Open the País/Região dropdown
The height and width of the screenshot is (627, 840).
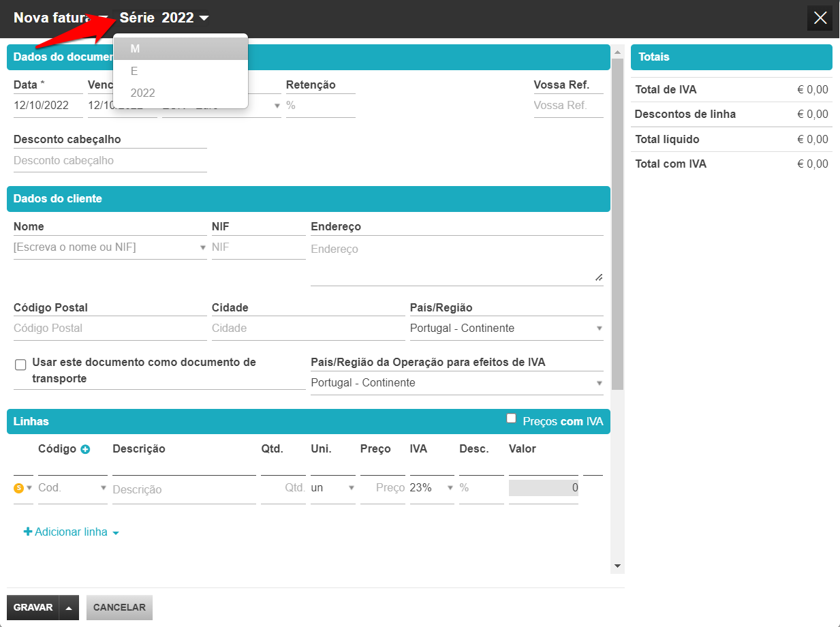(506, 328)
